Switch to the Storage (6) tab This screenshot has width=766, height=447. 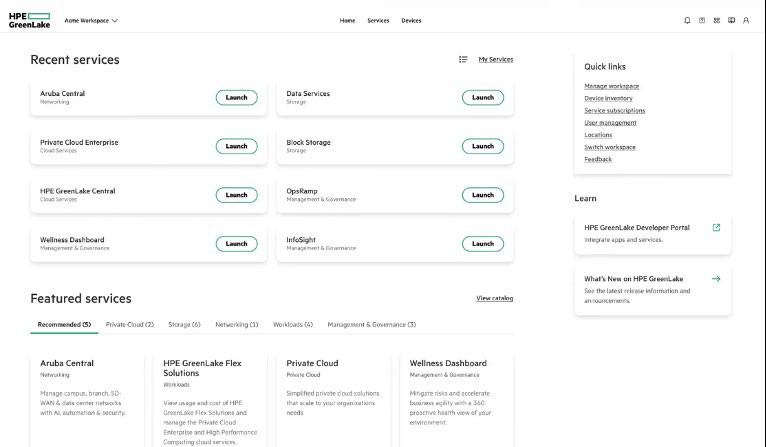pos(184,325)
